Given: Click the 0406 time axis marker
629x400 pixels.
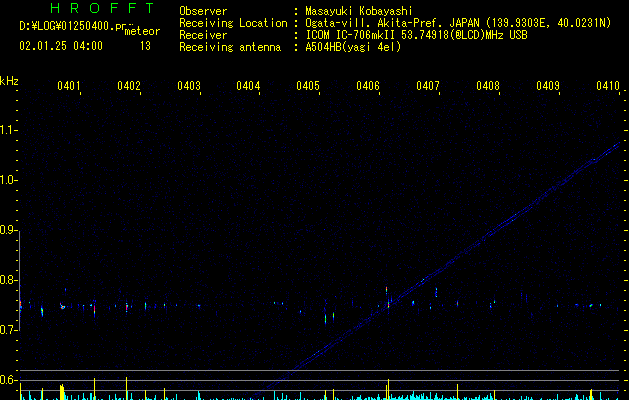Looking at the screenshot, I should pyautogui.click(x=368, y=85).
